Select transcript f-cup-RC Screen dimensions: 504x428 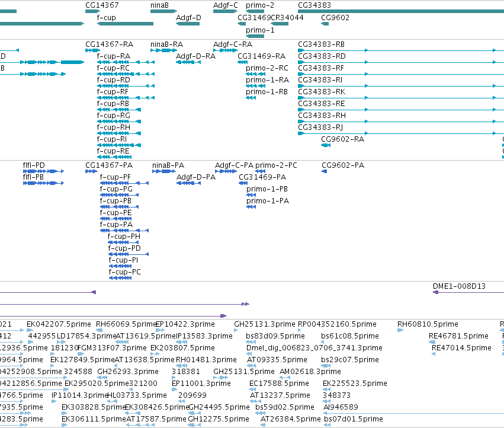point(113,68)
